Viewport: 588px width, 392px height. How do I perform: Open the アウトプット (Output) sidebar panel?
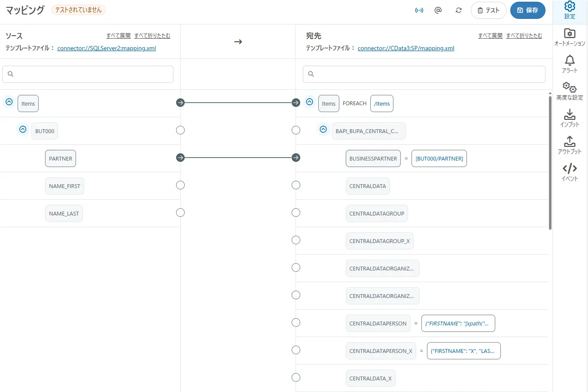(569, 145)
